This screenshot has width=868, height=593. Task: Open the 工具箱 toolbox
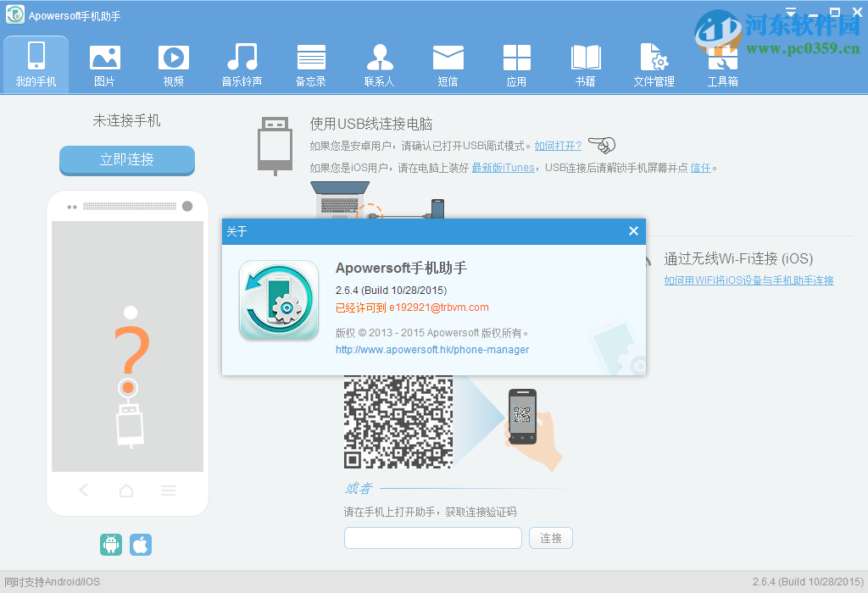[721, 64]
